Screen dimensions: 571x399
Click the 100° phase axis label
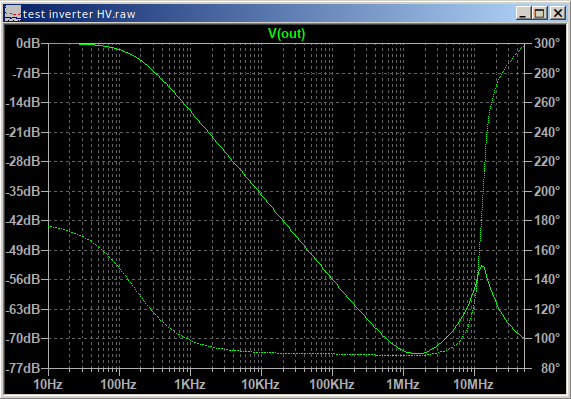547,338
